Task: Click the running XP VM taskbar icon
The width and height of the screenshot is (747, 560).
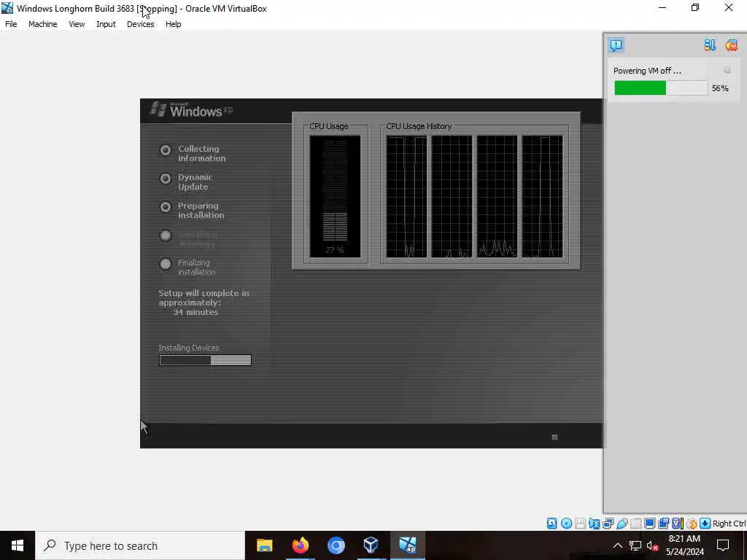Action: [x=408, y=545]
